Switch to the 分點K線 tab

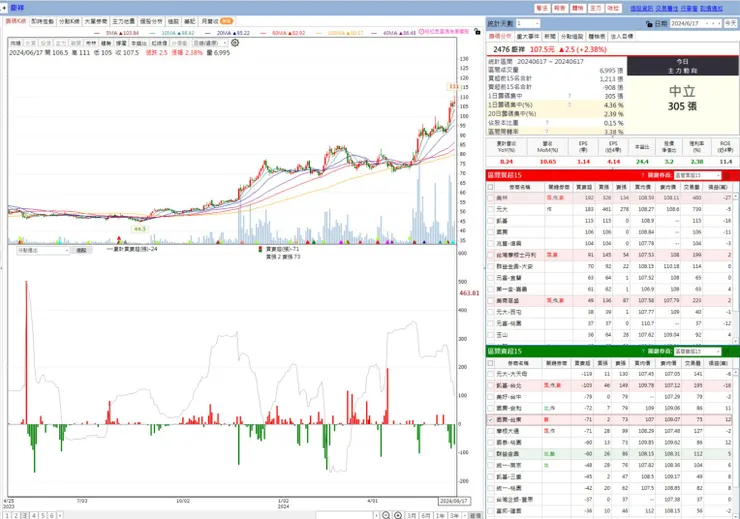tap(69, 21)
